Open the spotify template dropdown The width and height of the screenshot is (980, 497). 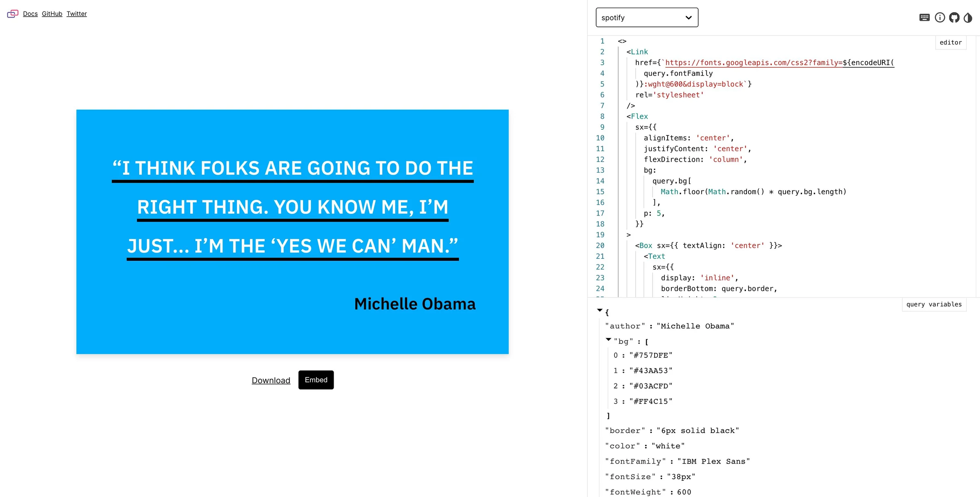click(647, 18)
